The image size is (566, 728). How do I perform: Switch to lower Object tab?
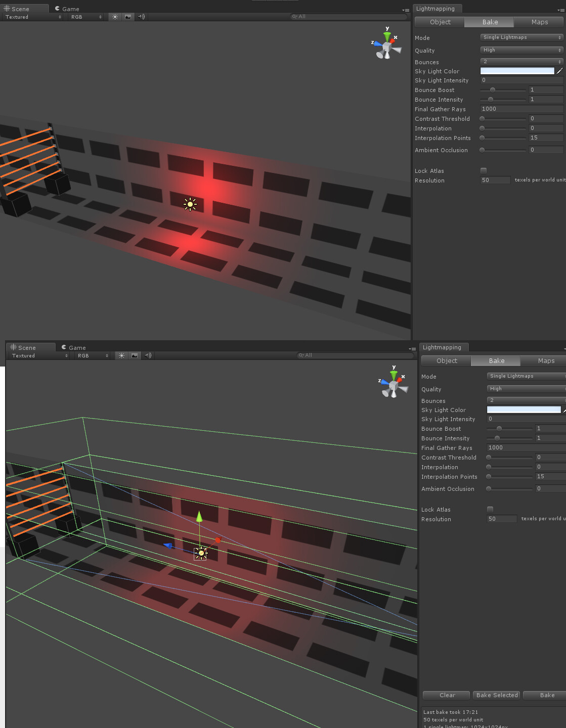[x=447, y=360]
